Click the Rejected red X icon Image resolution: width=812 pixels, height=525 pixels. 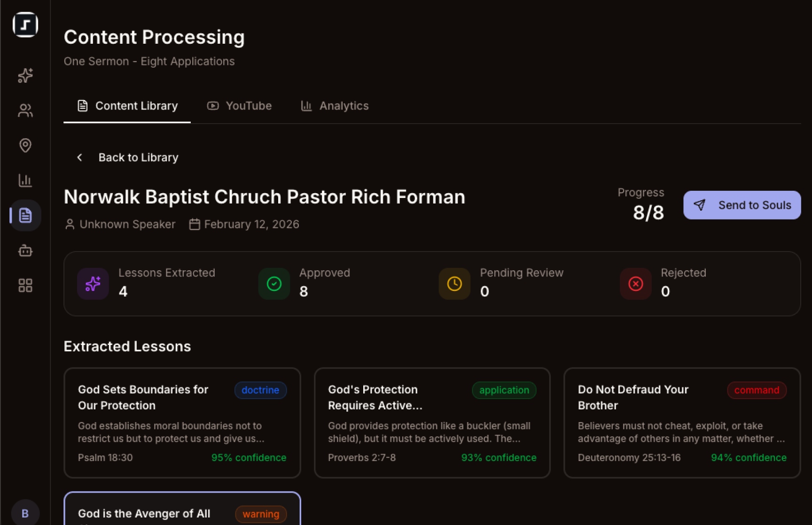coord(635,283)
